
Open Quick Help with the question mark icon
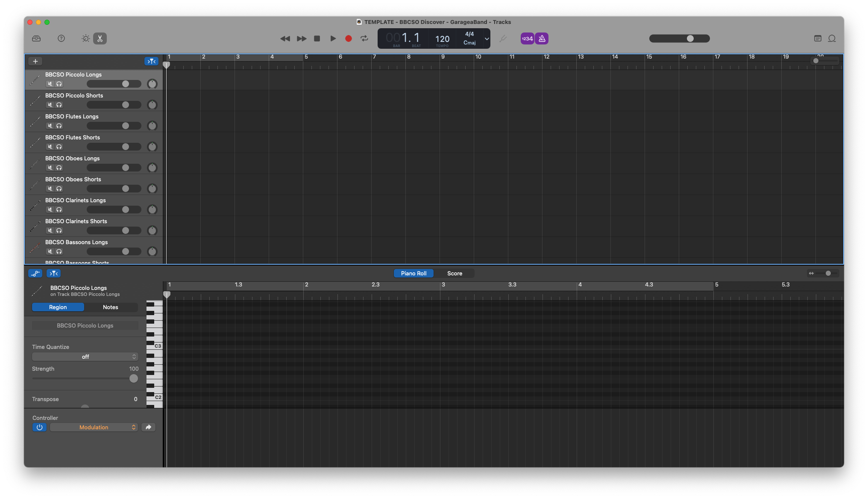[61, 38]
